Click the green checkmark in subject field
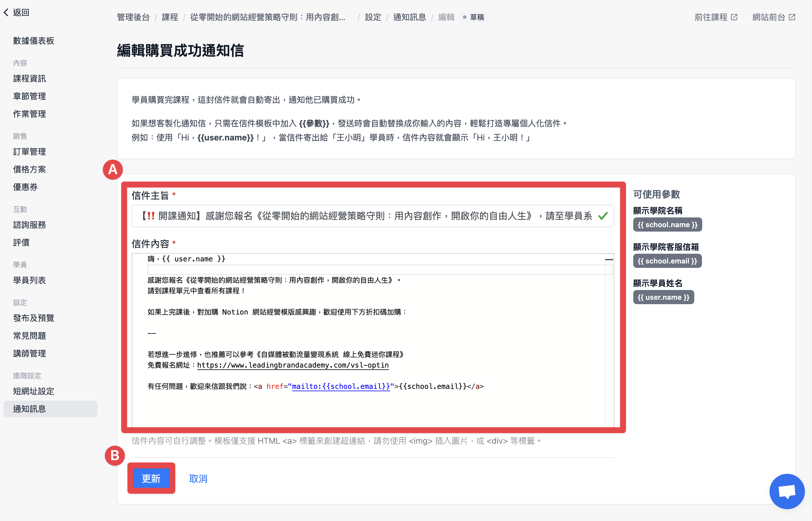This screenshot has height=521, width=812. tap(603, 216)
